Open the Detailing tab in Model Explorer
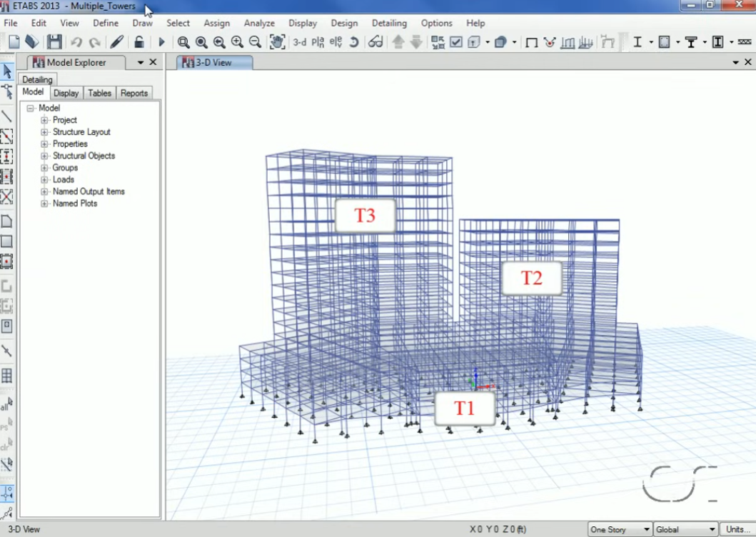The width and height of the screenshot is (756, 537). pyautogui.click(x=37, y=79)
